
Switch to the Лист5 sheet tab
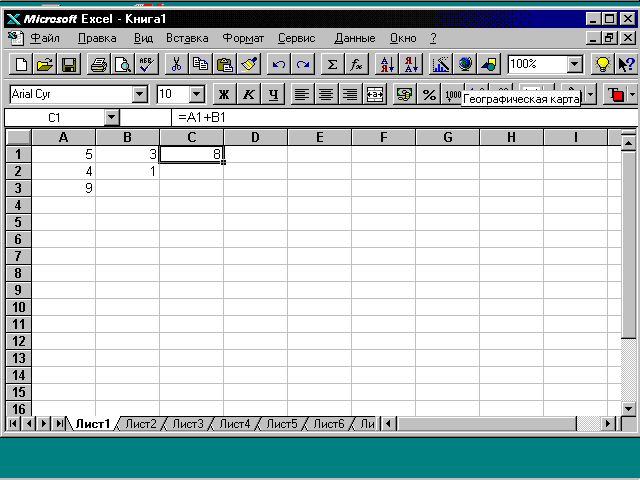tap(282, 424)
